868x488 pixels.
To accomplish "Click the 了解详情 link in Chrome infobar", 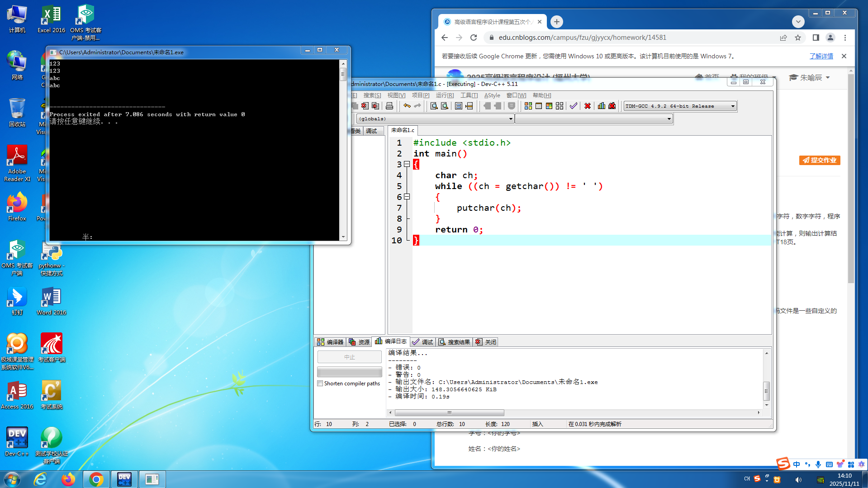I will [821, 56].
